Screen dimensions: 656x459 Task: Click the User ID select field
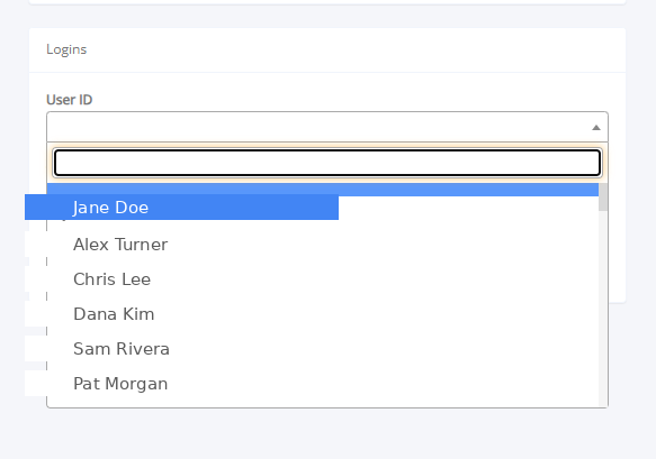coord(327,127)
